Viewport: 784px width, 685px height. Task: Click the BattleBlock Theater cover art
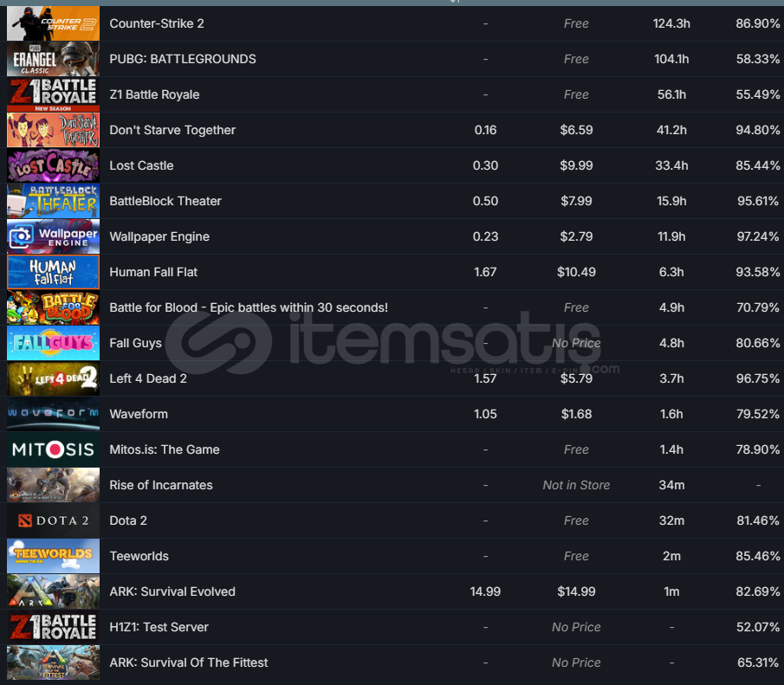point(53,201)
